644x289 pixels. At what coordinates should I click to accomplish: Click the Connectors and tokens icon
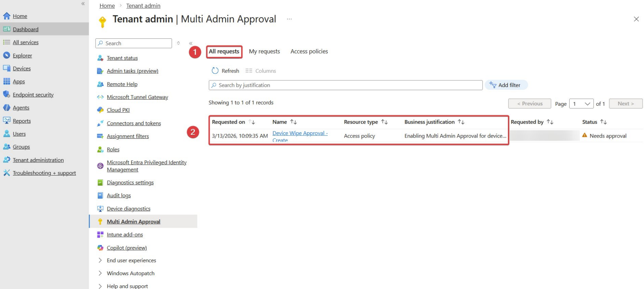pos(100,123)
